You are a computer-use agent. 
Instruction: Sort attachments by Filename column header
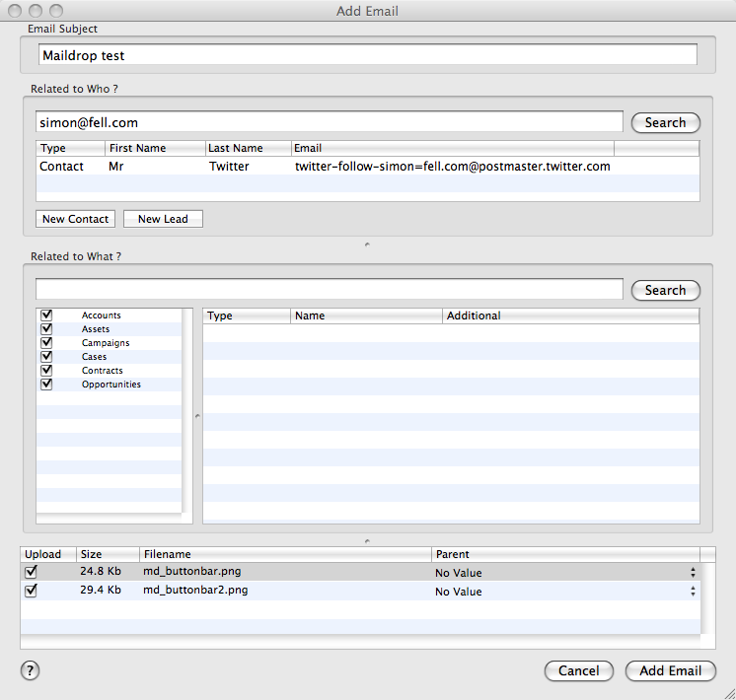[285, 554]
